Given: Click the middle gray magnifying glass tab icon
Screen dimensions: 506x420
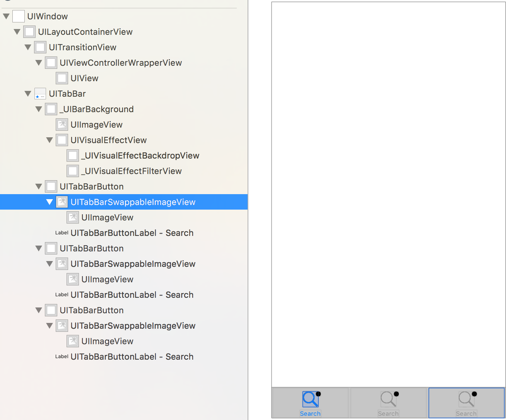Looking at the screenshot, I should point(388,400).
